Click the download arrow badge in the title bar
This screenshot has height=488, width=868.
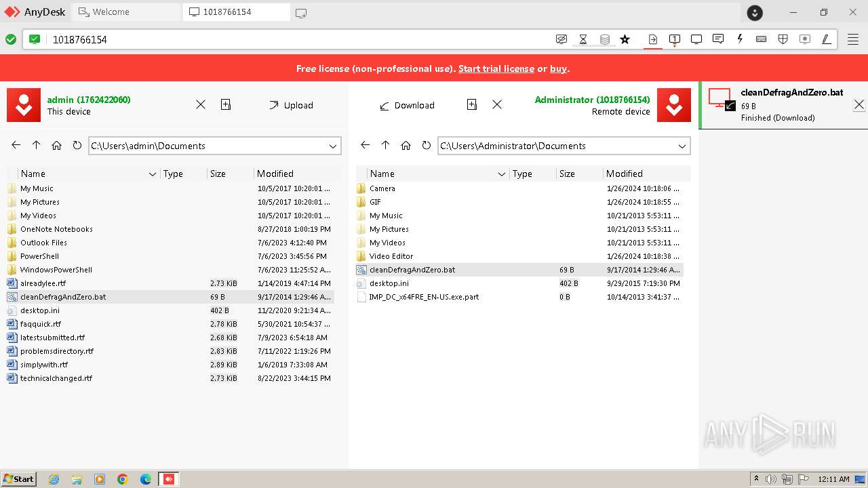755,13
